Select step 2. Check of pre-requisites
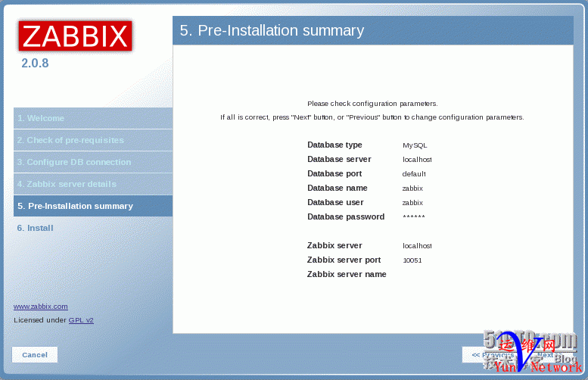 (93, 140)
